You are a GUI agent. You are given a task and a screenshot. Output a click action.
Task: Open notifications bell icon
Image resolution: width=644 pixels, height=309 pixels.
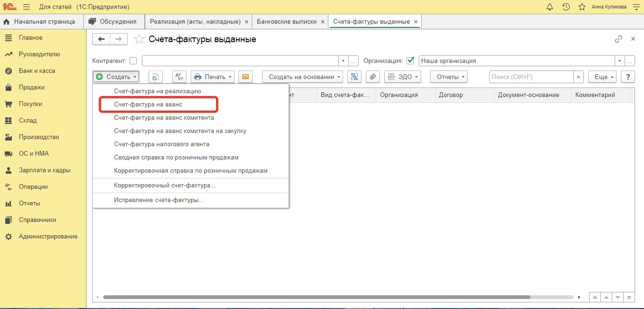(x=549, y=7)
